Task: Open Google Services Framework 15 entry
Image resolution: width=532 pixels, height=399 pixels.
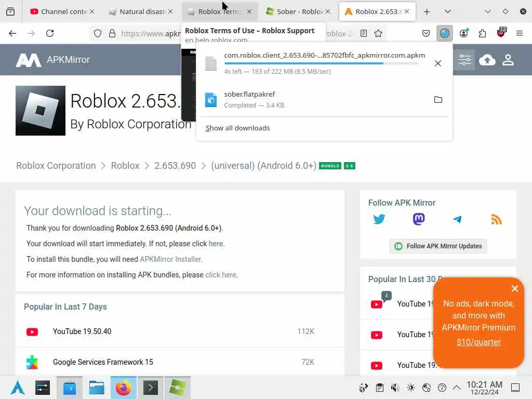Action: tap(103, 362)
